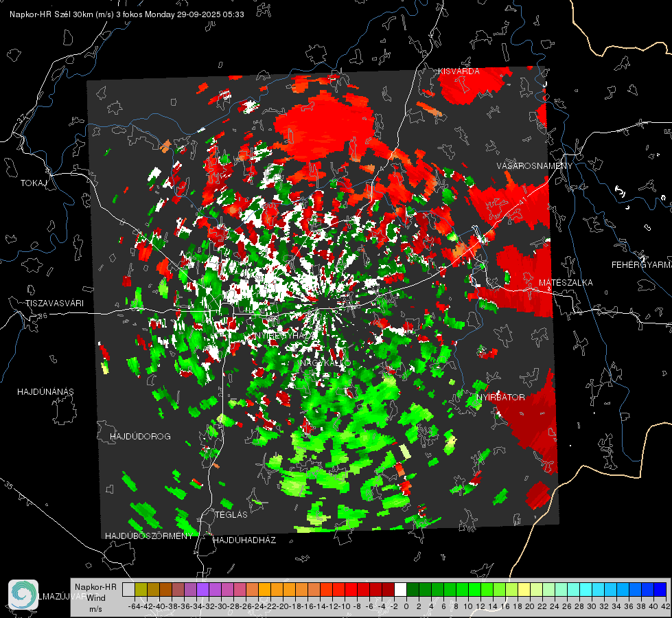
Task: Select the yellow swatch between 18 and 20
Action: click(x=524, y=590)
